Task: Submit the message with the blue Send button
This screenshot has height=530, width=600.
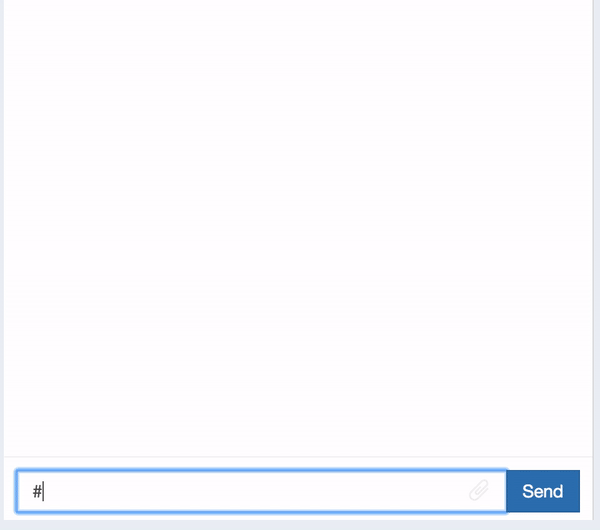Action: pyautogui.click(x=543, y=491)
